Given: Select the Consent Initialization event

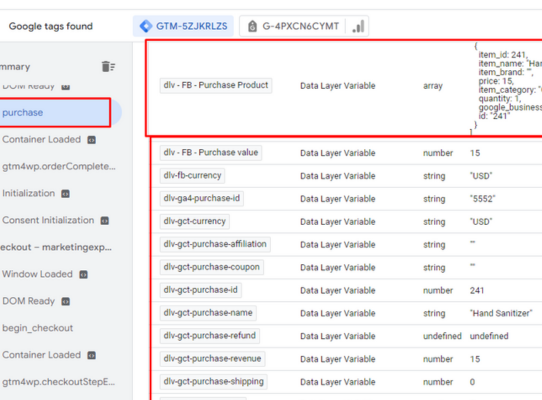Looking at the screenshot, I should pyautogui.click(x=48, y=220).
